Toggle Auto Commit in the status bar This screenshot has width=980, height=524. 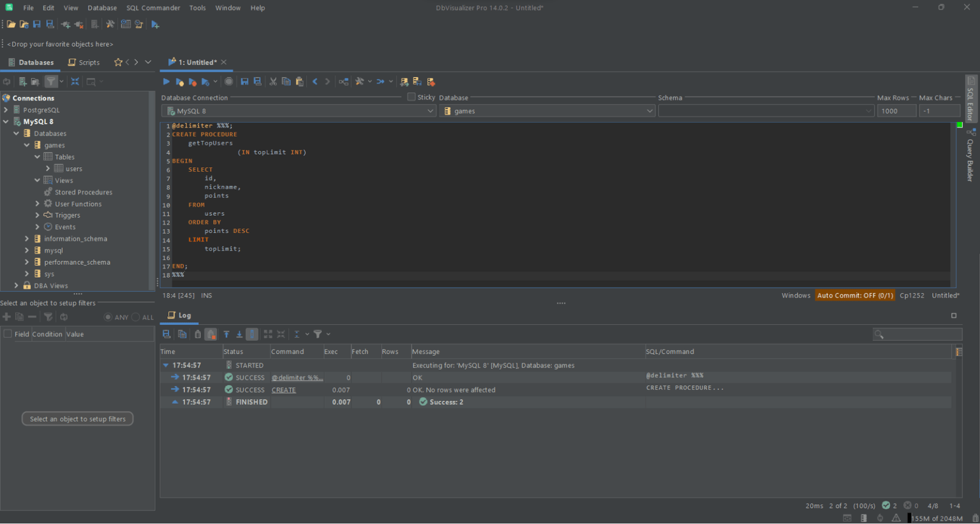click(855, 295)
